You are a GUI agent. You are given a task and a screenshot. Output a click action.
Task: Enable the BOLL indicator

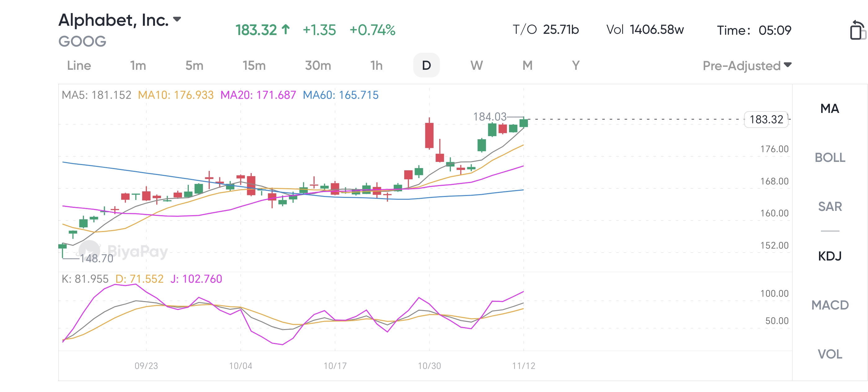(830, 158)
